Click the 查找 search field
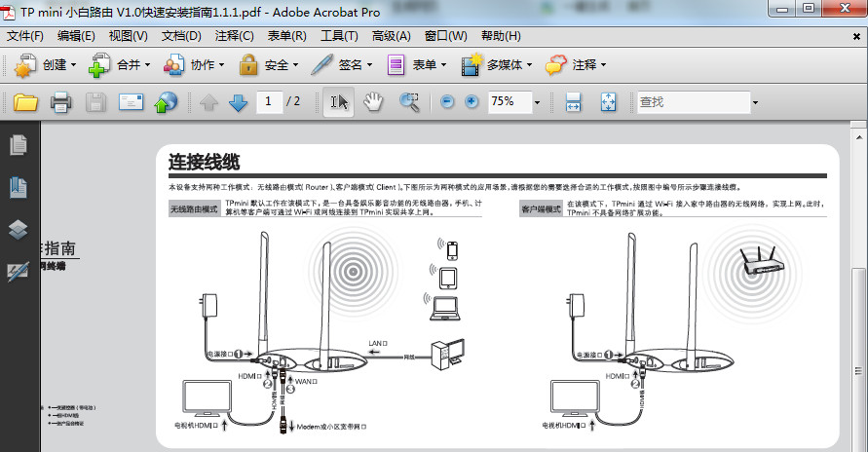 pos(694,101)
